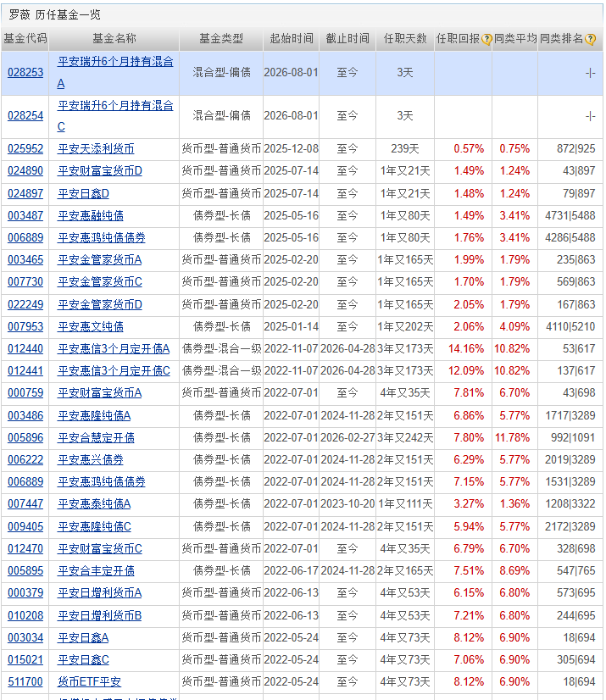Open 平安惠信3个月定开债A fund link

coord(114,348)
